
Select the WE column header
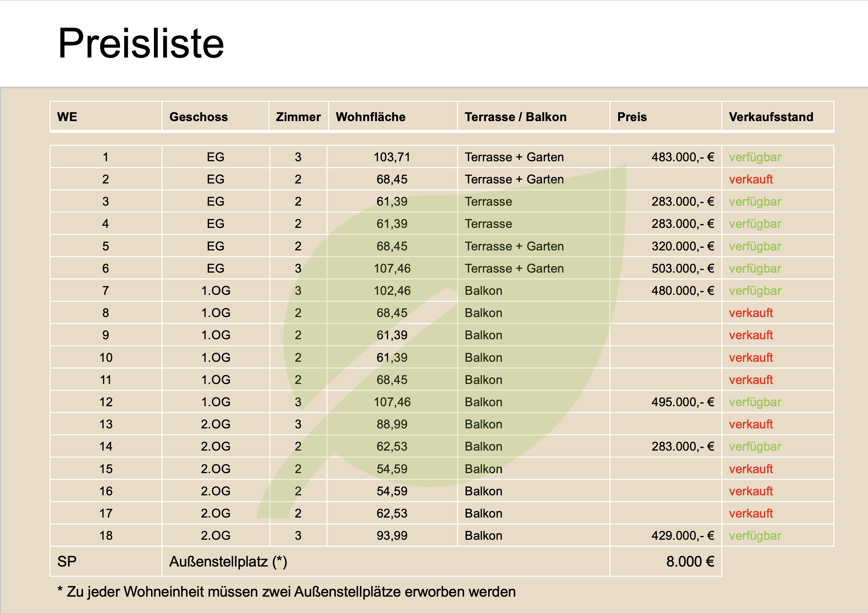pyautogui.click(x=67, y=117)
